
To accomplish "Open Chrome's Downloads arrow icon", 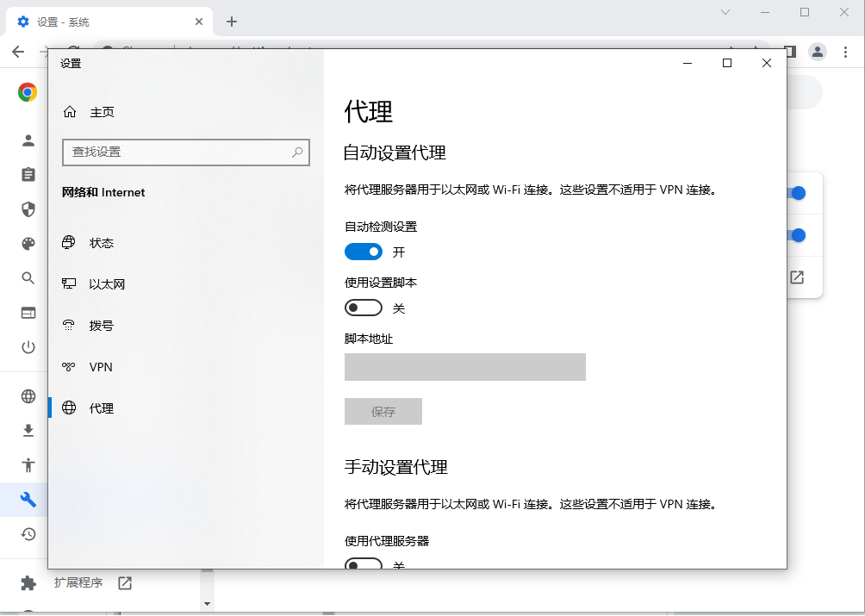I will click(x=28, y=430).
